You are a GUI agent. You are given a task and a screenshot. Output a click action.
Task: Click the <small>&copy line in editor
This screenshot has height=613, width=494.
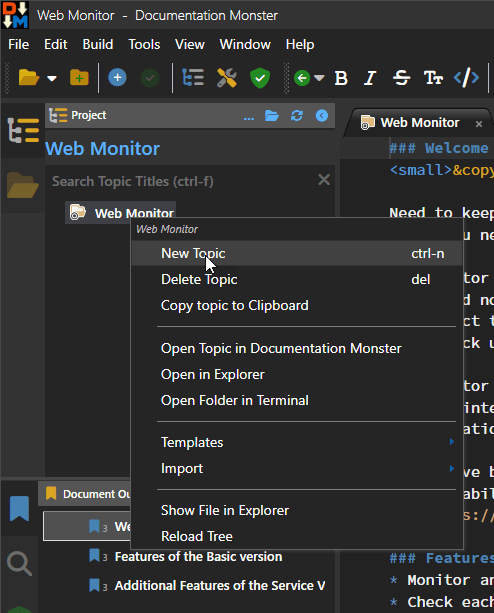(x=442, y=170)
